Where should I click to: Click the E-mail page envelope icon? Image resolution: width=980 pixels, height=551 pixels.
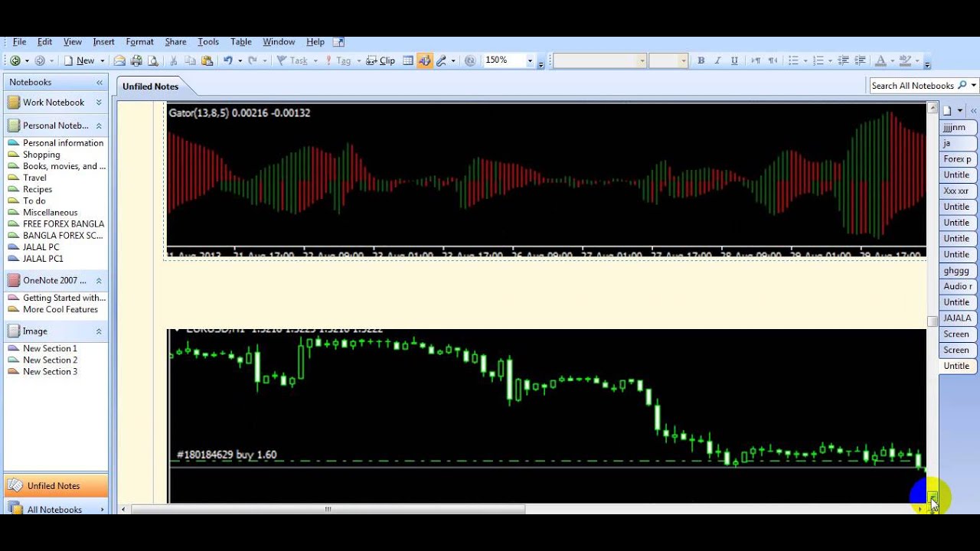119,60
